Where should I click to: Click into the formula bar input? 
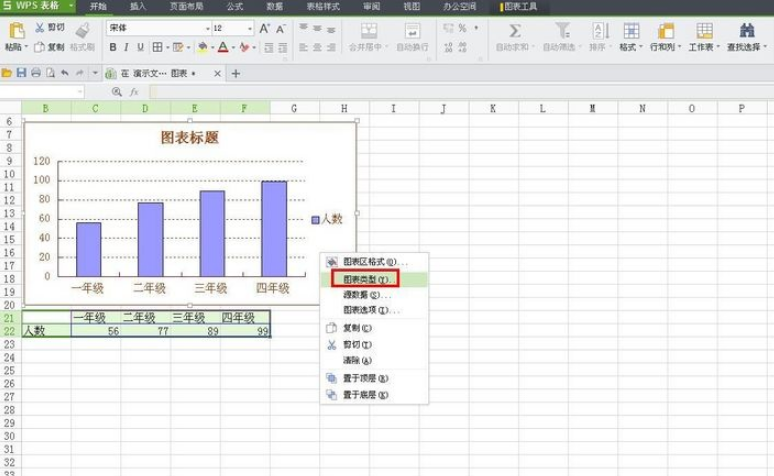[462, 92]
